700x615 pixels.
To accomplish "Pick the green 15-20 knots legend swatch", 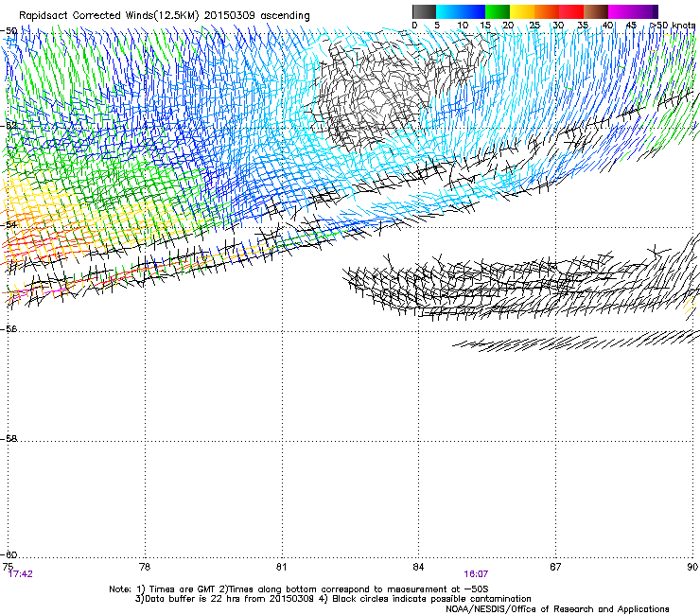I will point(498,11).
